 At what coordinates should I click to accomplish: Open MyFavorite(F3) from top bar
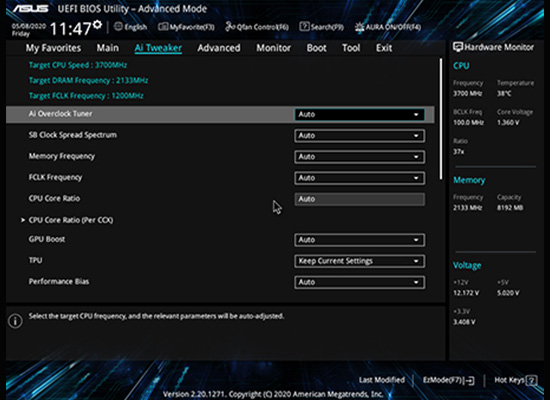[186, 27]
